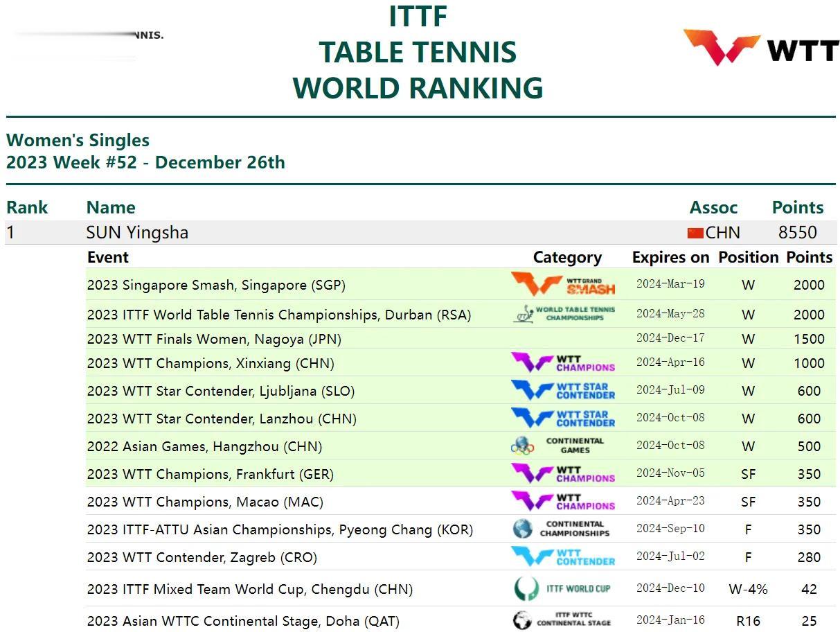Click the 280 points value for Zagreb

click(x=809, y=557)
